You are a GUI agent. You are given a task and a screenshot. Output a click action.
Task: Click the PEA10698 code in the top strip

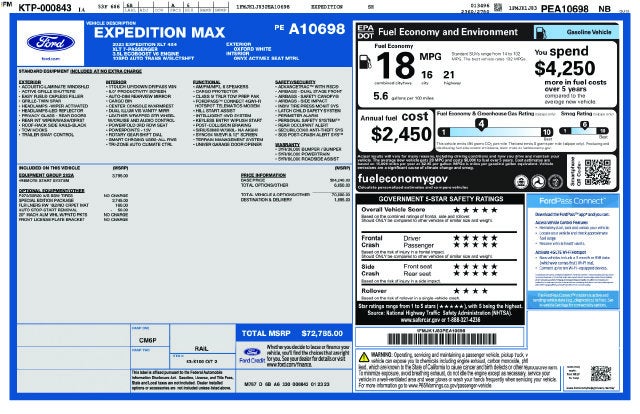(x=564, y=9)
